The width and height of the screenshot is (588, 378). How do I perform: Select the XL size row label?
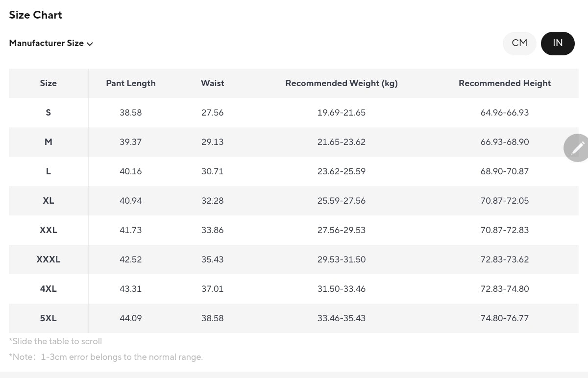pos(49,201)
